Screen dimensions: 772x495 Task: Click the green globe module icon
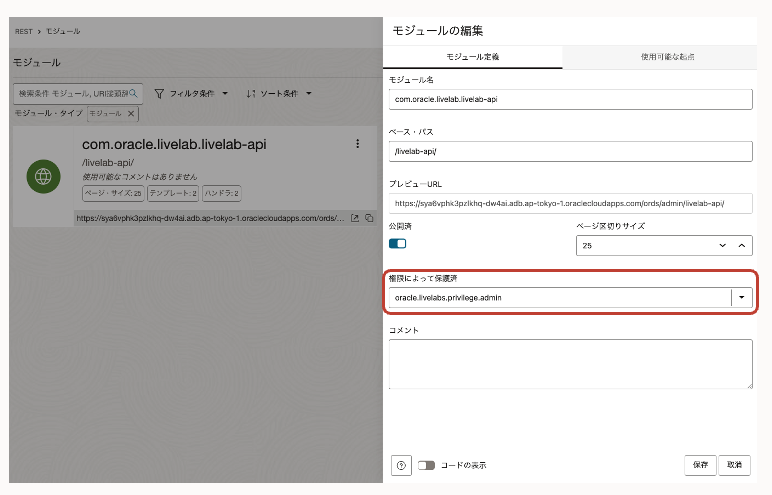(43, 176)
